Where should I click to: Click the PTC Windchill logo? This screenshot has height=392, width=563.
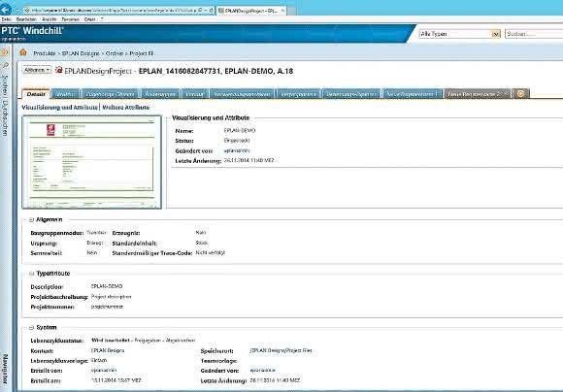[32, 31]
